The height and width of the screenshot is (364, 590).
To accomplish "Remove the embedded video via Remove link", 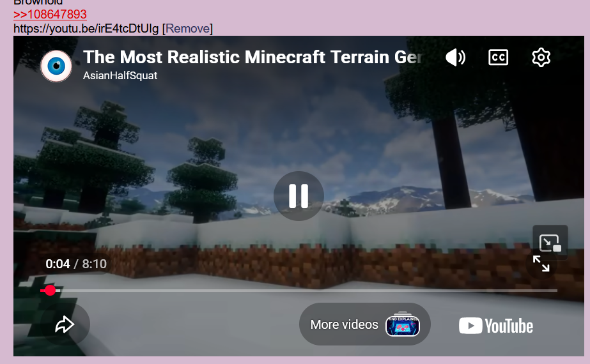I will [x=188, y=29].
